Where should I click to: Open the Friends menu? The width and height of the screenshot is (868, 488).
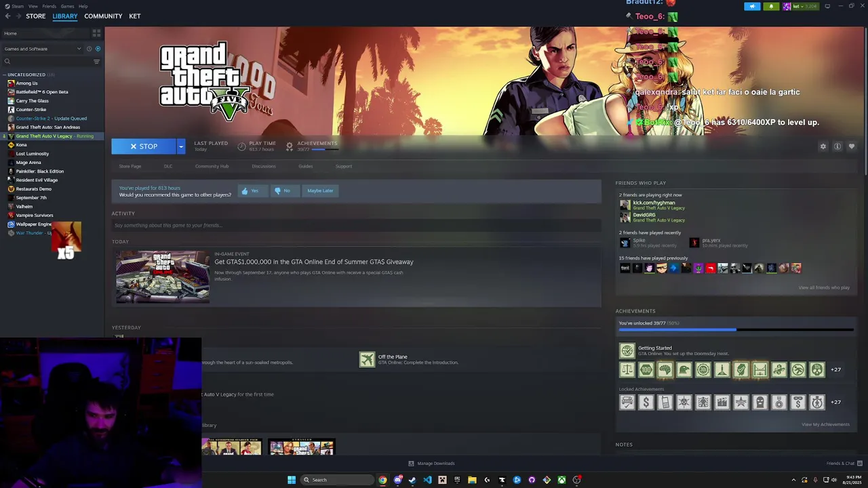coord(50,6)
